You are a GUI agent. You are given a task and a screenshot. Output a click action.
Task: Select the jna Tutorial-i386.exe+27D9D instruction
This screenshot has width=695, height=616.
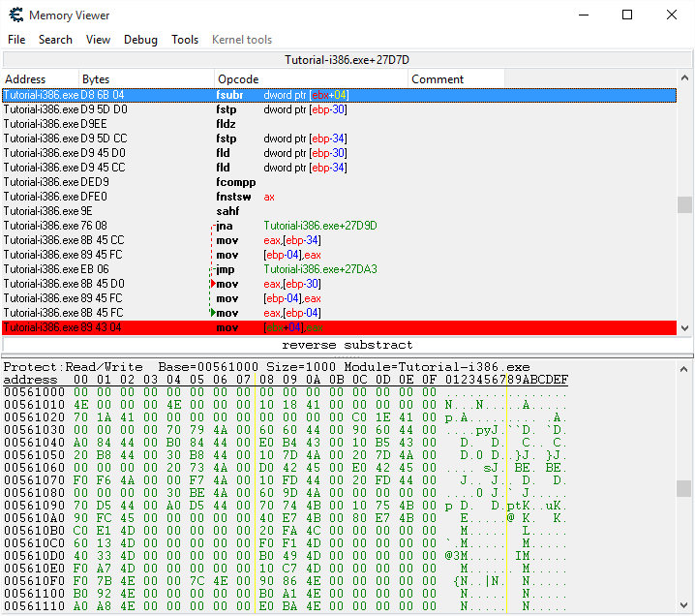(290, 226)
